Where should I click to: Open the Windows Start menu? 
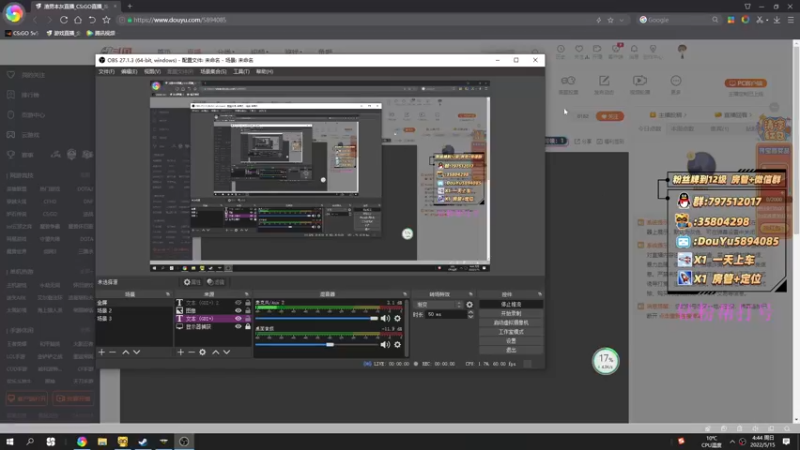click(x=10, y=442)
